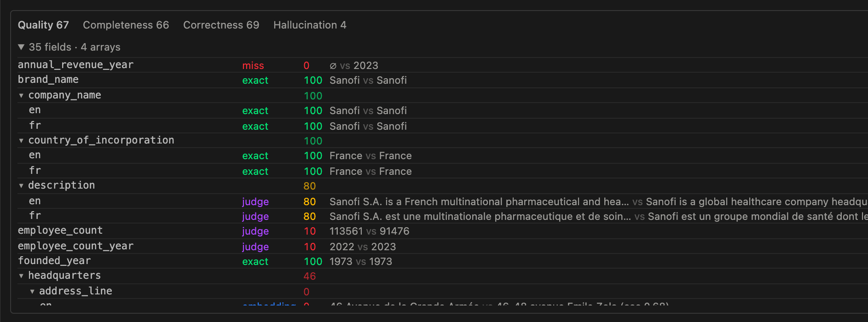Collapse the address_line subgroup arrow
Viewport: 868px width, 322px height.
tap(32, 291)
